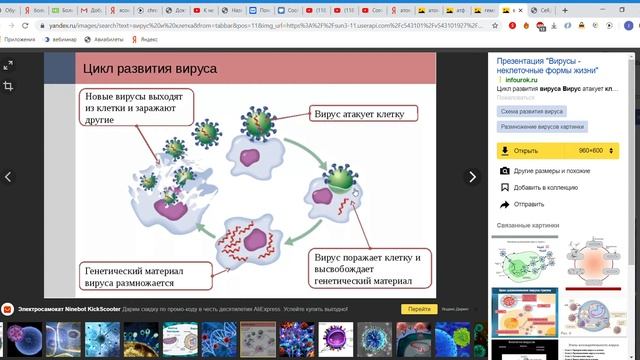Open the infourok.ru source link
This screenshot has height=360, width=640.
[x=521, y=80]
